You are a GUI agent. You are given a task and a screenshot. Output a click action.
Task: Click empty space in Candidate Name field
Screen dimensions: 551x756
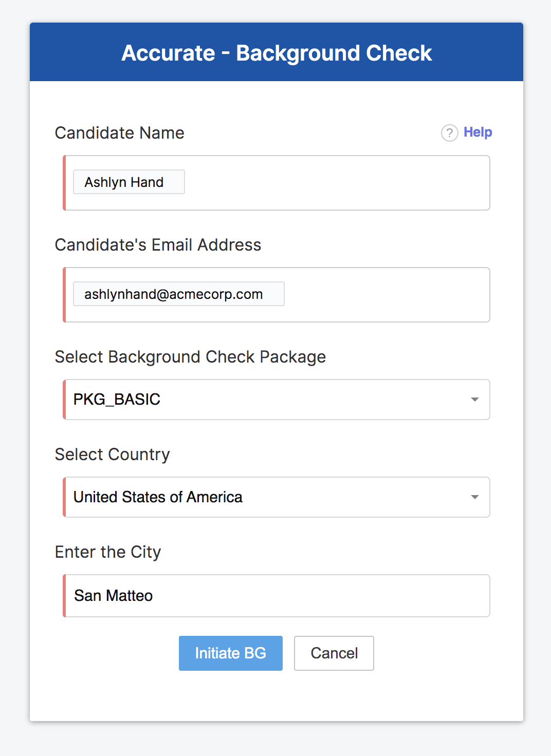click(334, 183)
